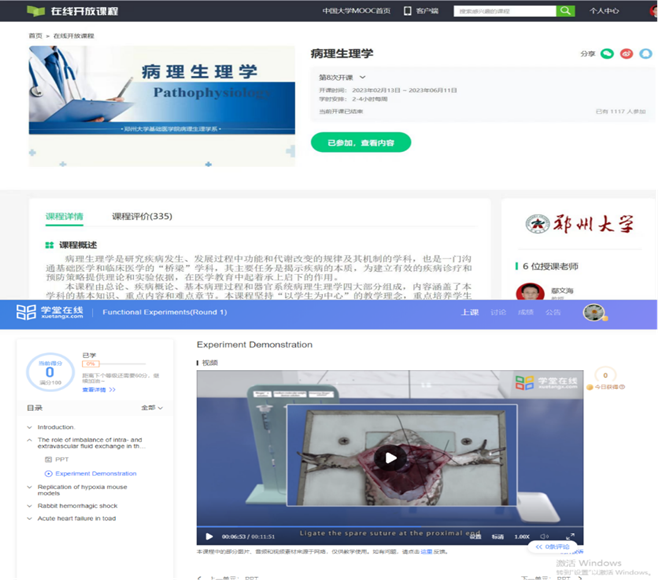Click the 客户端 phone icon
This screenshot has height=580, width=658.
[407, 11]
